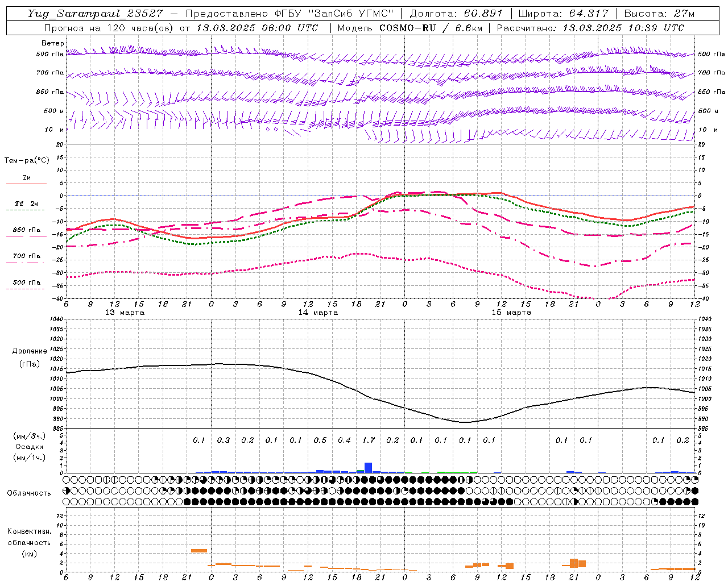Viewport: 728px width, 582px height.
Task: Click the pressure curve minimum near 988 гПа
Action: (465, 422)
